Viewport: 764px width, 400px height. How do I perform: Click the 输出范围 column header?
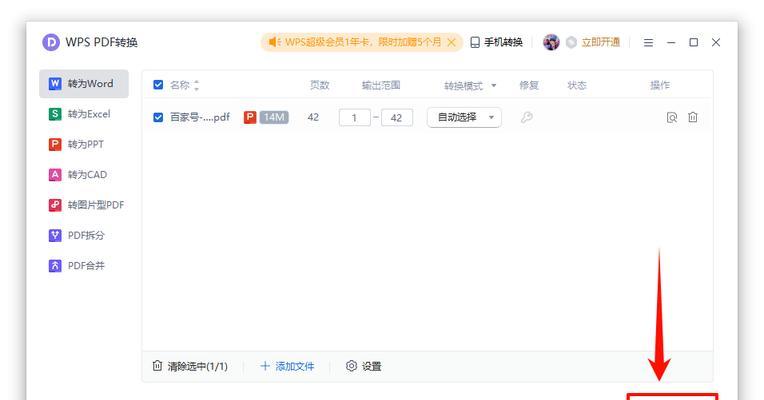click(381, 85)
